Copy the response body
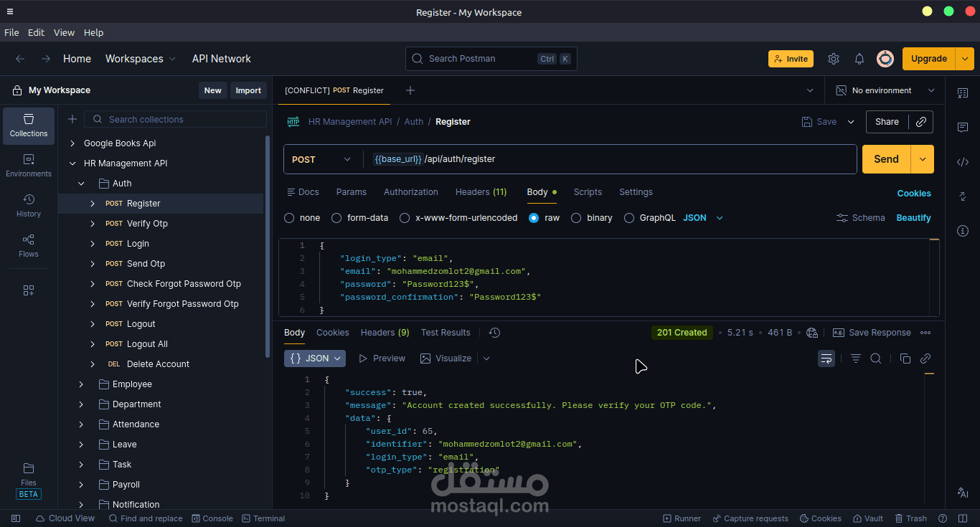The height and width of the screenshot is (527, 980). (x=905, y=358)
